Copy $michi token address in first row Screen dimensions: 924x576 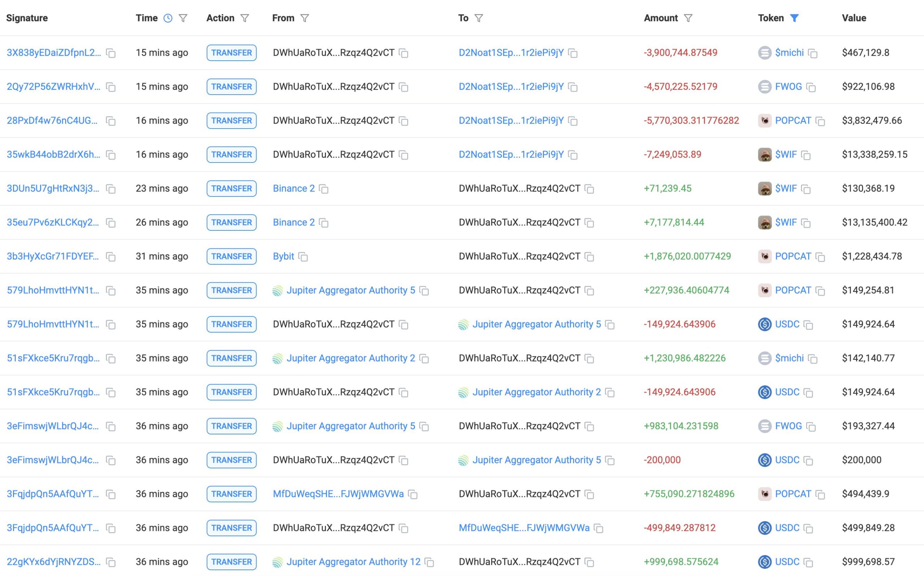(x=813, y=53)
